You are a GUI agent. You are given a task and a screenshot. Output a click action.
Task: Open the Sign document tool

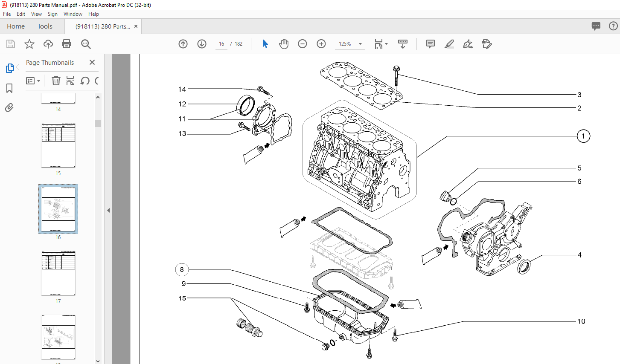point(468,44)
